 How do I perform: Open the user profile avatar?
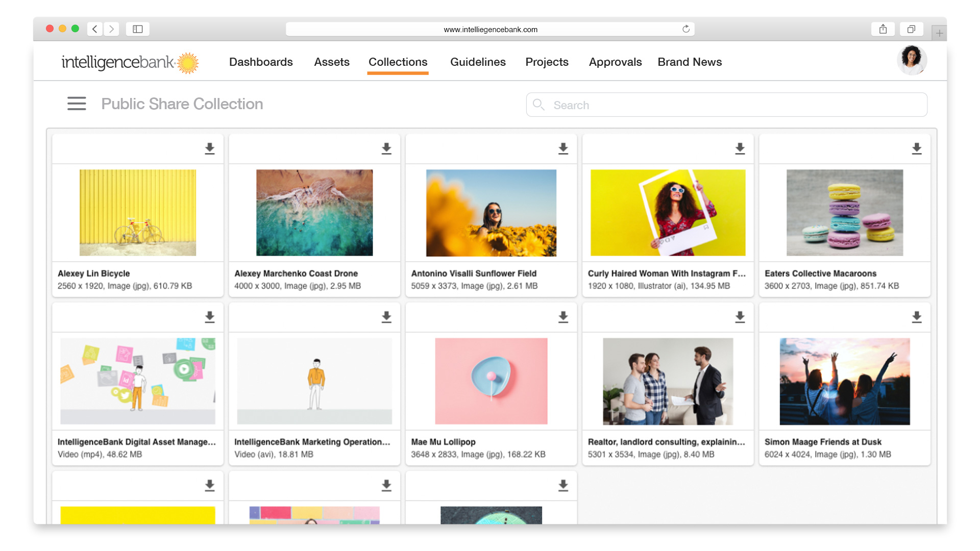click(x=912, y=60)
